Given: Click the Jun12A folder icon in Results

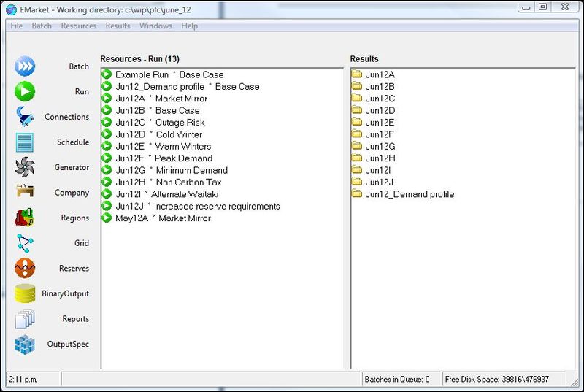Looking at the screenshot, I should click(357, 74).
